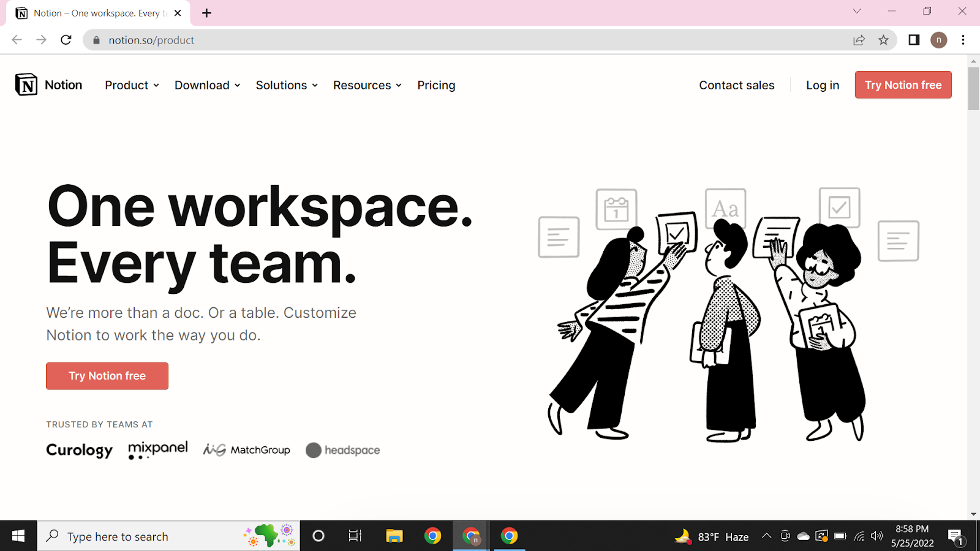
Task: Open the Windows Start menu
Action: coord(18,536)
